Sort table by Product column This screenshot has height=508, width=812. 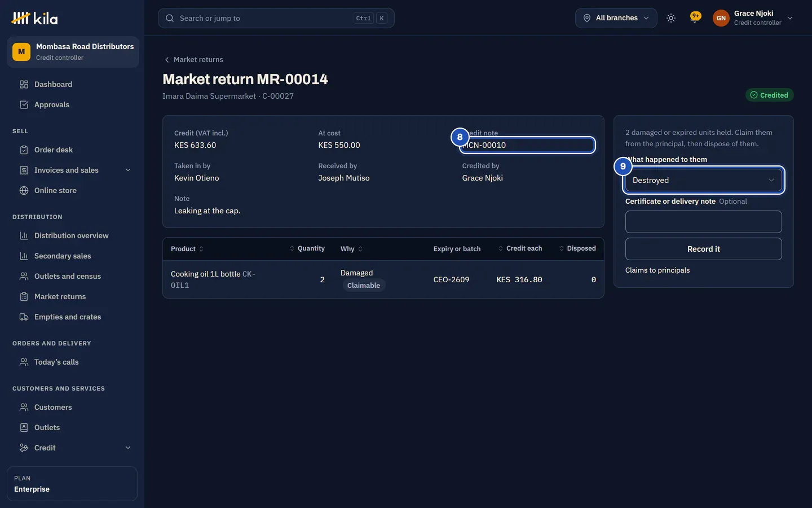click(187, 249)
